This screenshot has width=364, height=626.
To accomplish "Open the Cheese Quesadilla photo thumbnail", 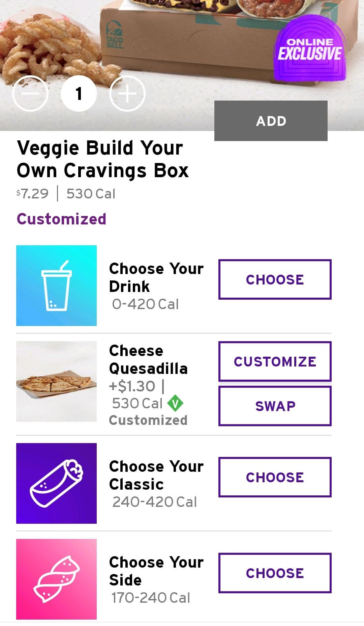I will tap(56, 381).
